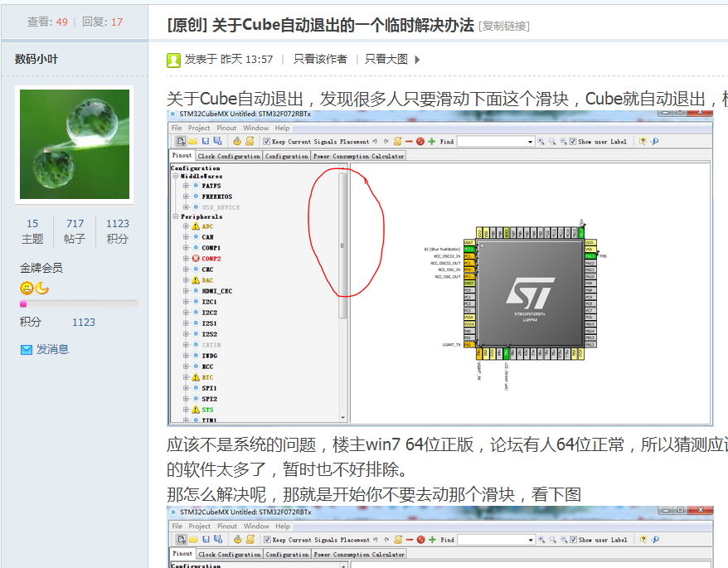Open File menu in first CubeMX screenshot
The image size is (728, 568).
pyautogui.click(x=177, y=128)
